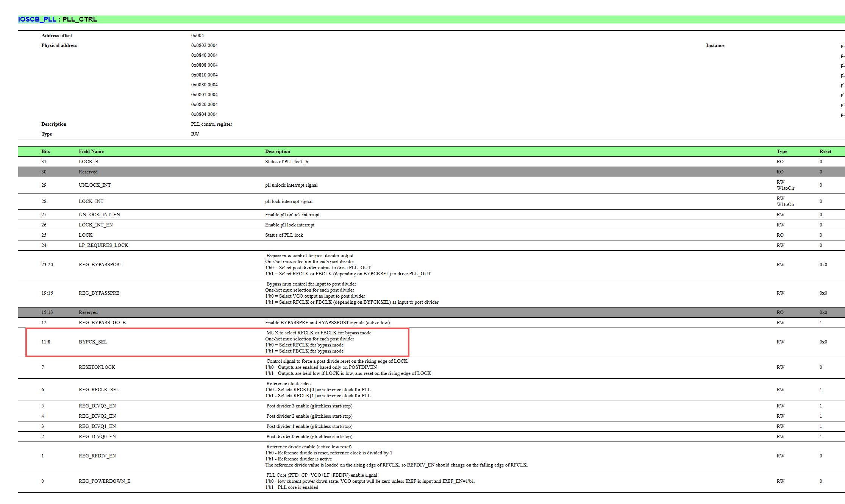Click the REG_RFCLK_SEL field name
845x504 pixels.
point(99,390)
